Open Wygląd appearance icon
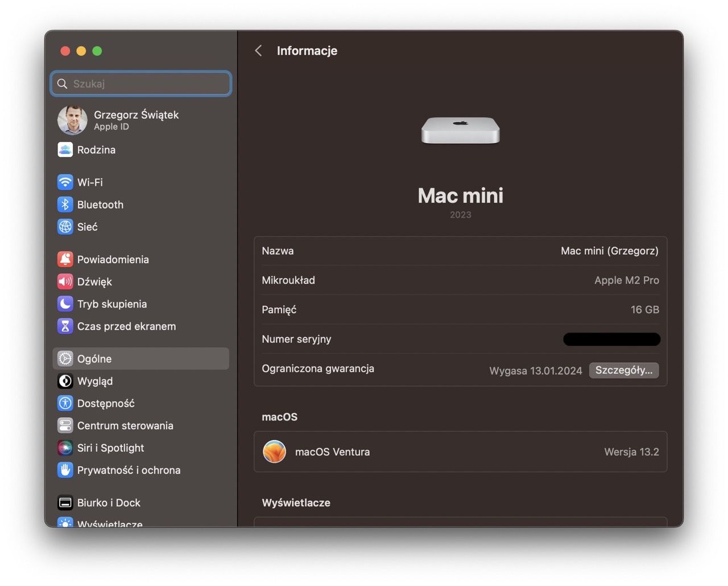Viewport: 728px width, 586px height. click(65, 381)
